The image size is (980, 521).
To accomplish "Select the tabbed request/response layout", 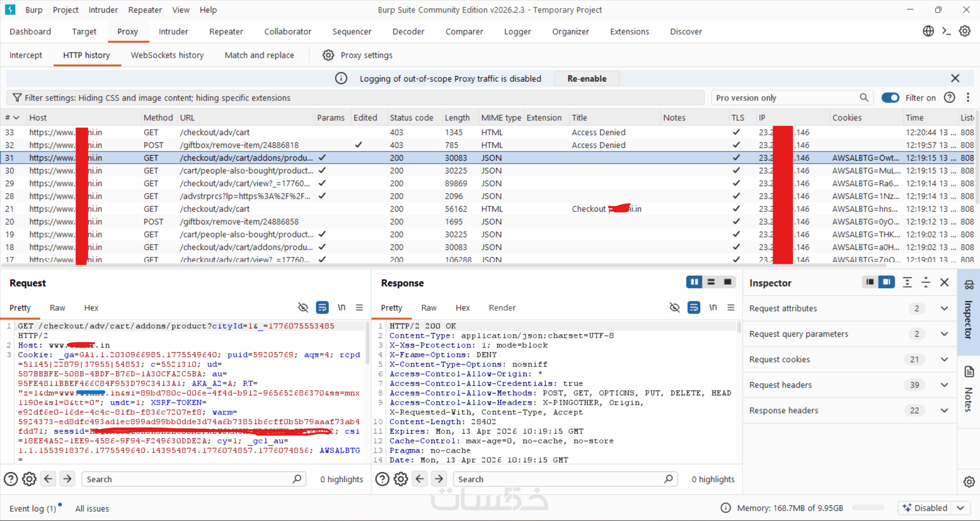I will (727, 282).
